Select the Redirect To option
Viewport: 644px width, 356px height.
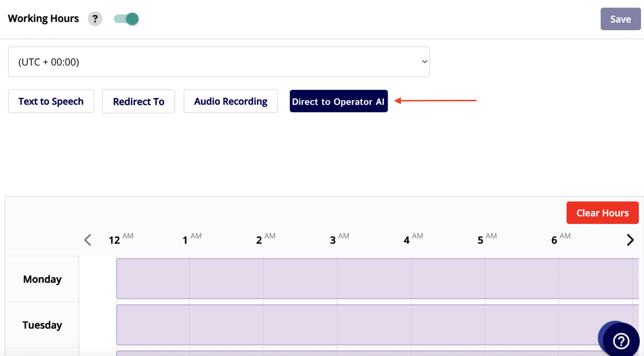pyautogui.click(x=138, y=102)
